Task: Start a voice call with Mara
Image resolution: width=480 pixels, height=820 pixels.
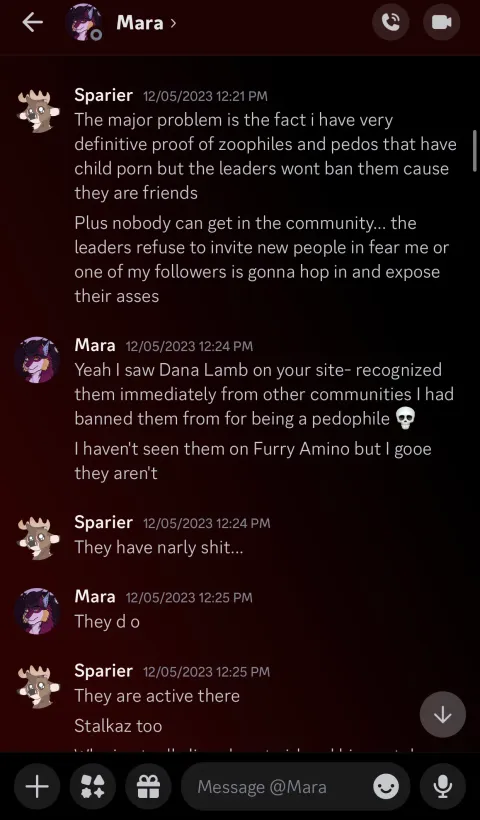Action: tap(390, 22)
